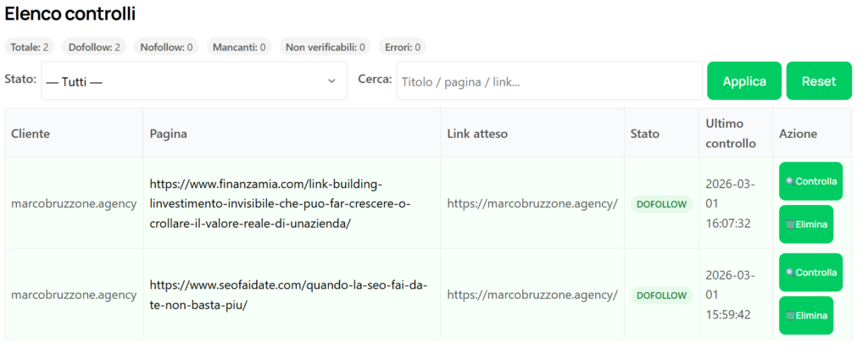Screen dimensions: 868x348
Task: Click the Totale: 2 summary badge
Action: [x=29, y=47]
